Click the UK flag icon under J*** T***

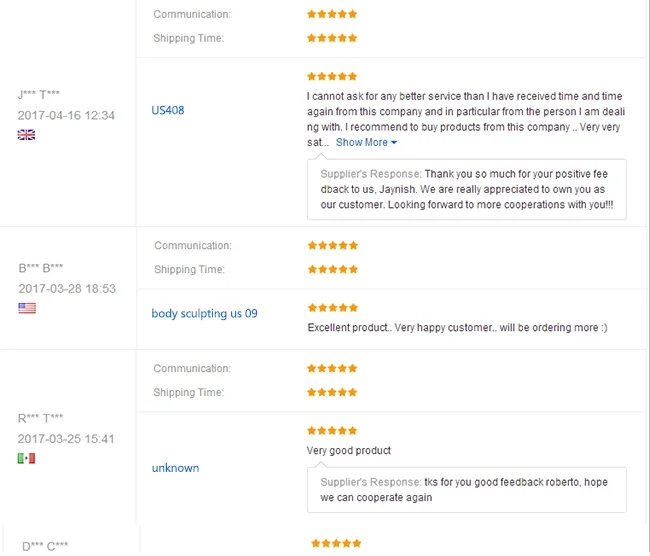tap(27, 134)
